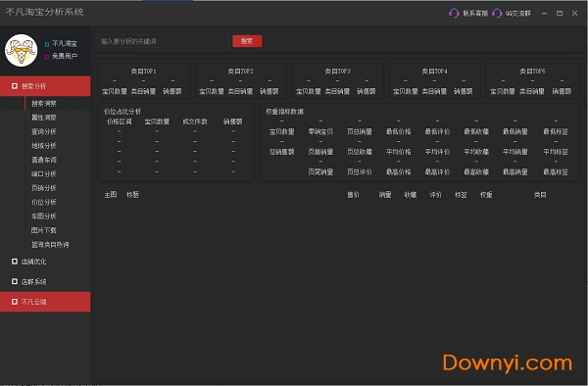Expand the 店铺优化 sidebar section
588x386 pixels.
(45, 262)
